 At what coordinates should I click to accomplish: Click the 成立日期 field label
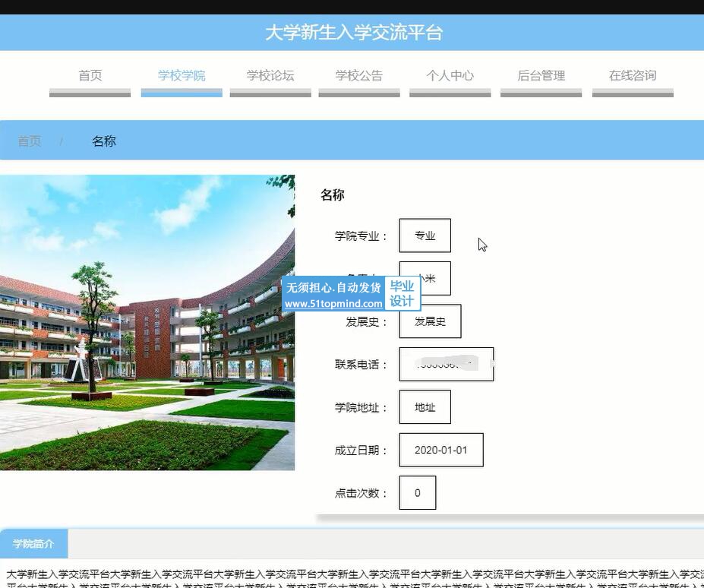[361, 450]
